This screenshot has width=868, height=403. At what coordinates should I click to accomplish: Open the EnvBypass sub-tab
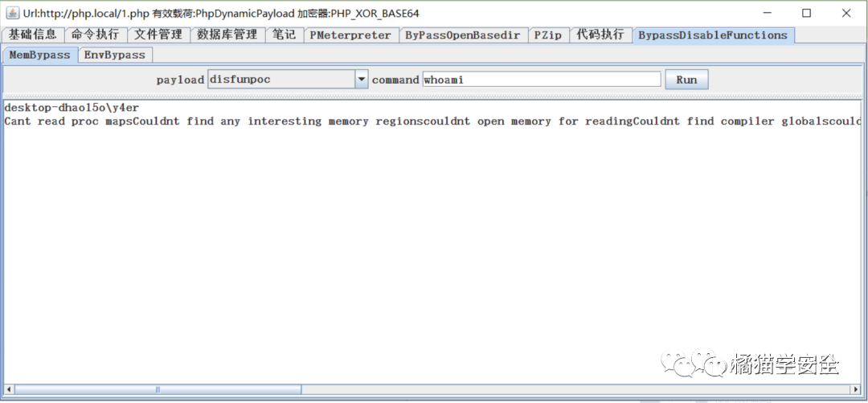pyautogui.click(x=115, y=55)
